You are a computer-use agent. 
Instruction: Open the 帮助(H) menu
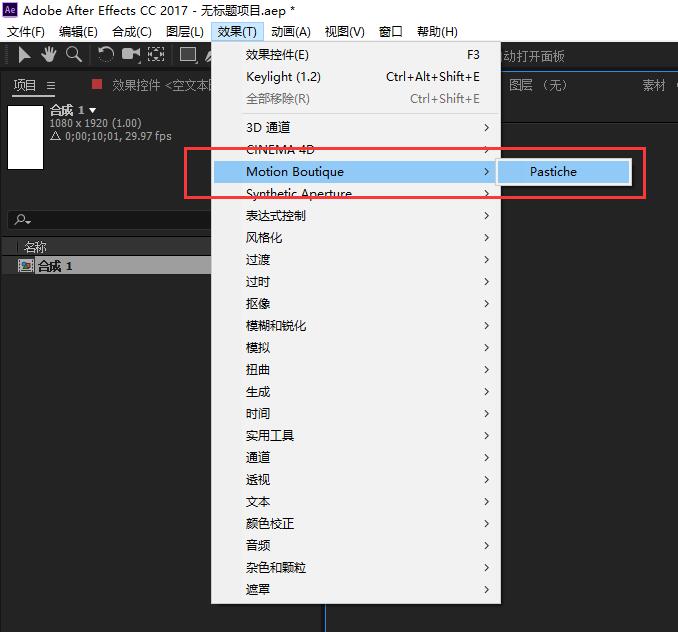[x=437, y=32]
